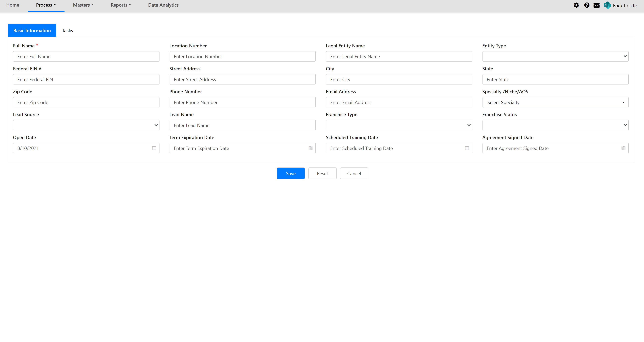Viewport: 644px width, 342px height.
Task: Click the calendar icon for Term Expiration Date
Action: coord(311,148)
